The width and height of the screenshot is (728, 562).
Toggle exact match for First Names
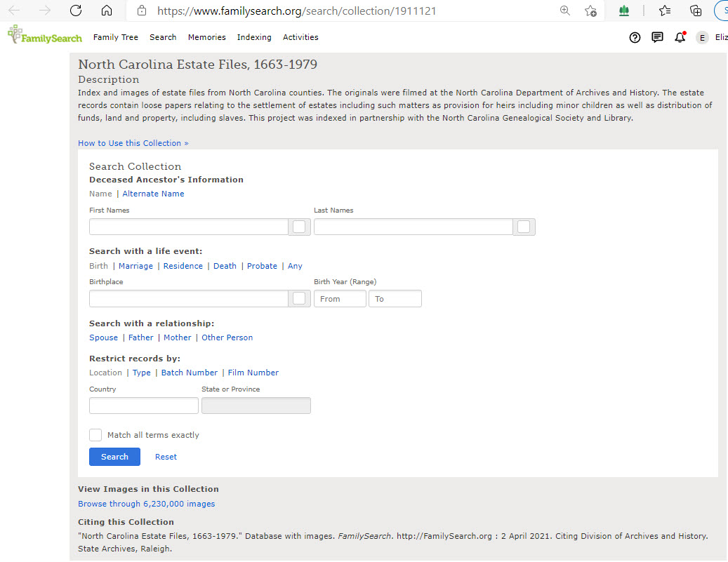299,227
